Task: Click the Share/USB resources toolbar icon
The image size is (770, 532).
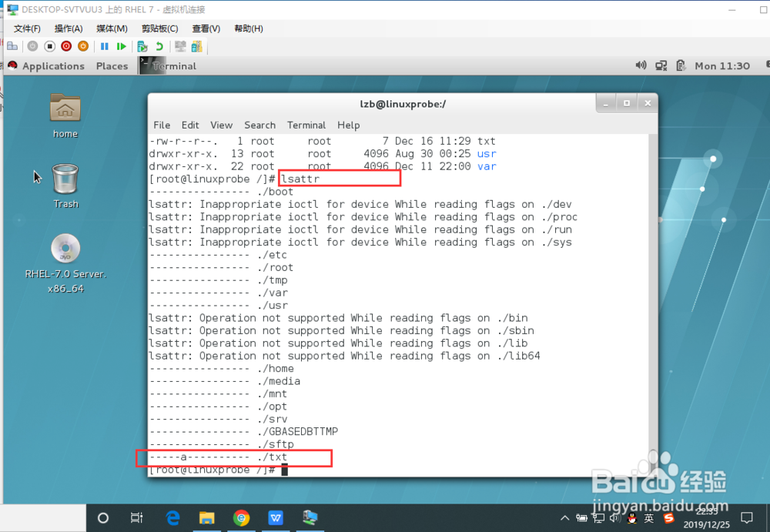Action: [197, 46]
